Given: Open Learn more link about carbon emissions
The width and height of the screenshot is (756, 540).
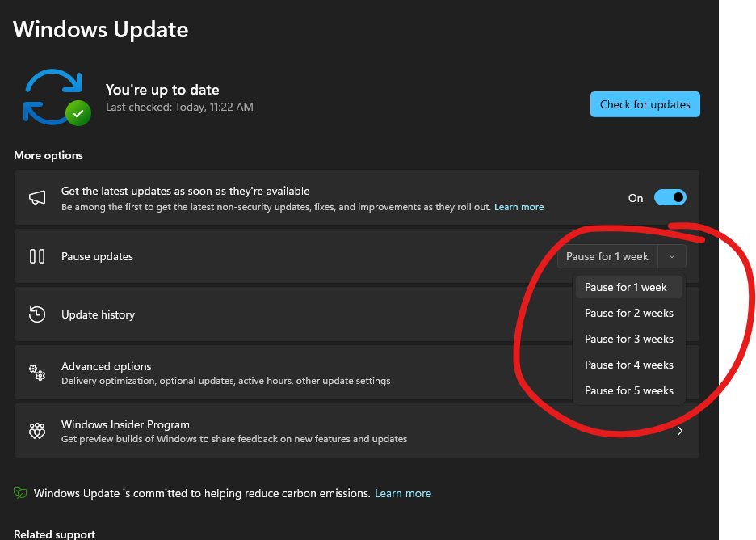Looking at the screenshot, I should [403, 494].
